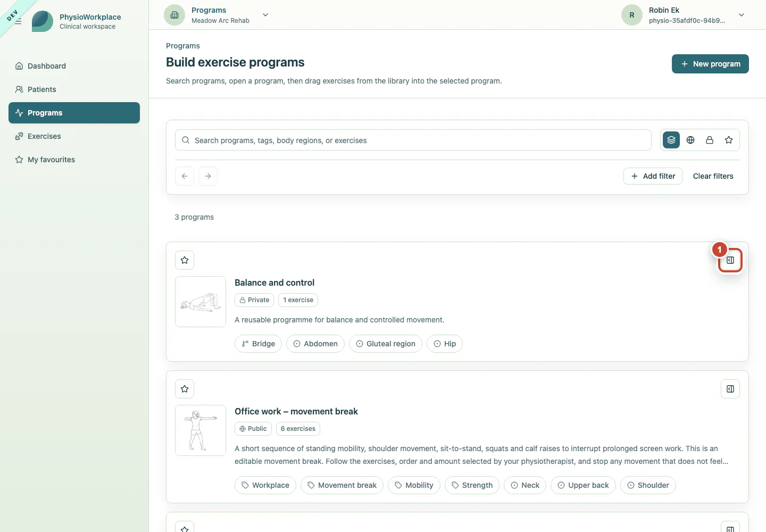Click the Movement break tag
The height and width of the screenshot is (532, 766).
tap(342, 485)
